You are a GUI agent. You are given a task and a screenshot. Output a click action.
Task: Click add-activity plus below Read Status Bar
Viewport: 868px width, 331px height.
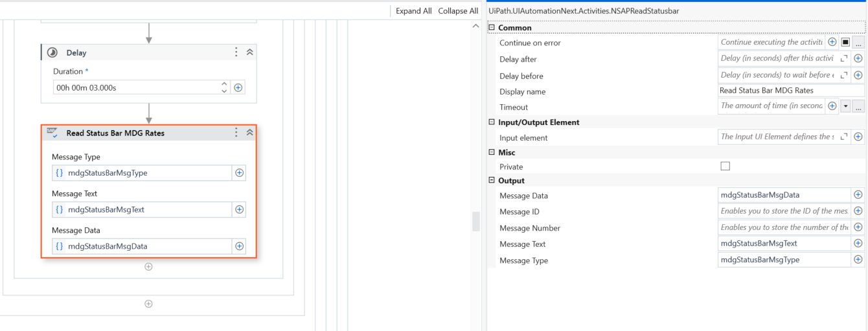148,267
